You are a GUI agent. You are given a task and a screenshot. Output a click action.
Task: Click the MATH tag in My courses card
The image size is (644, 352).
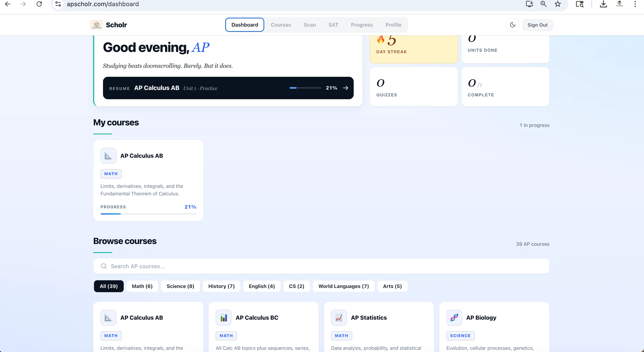point(111,174)
